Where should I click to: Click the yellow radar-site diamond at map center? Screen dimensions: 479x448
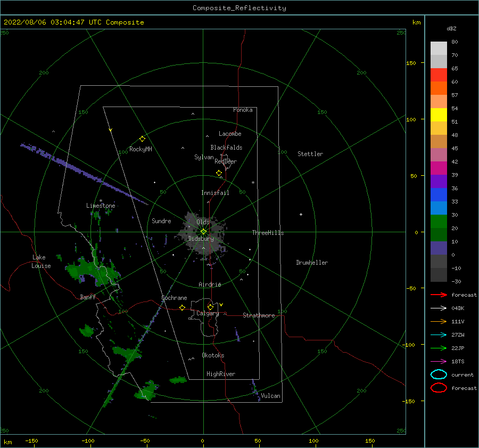pyautogui.click(x=203, y=232)
